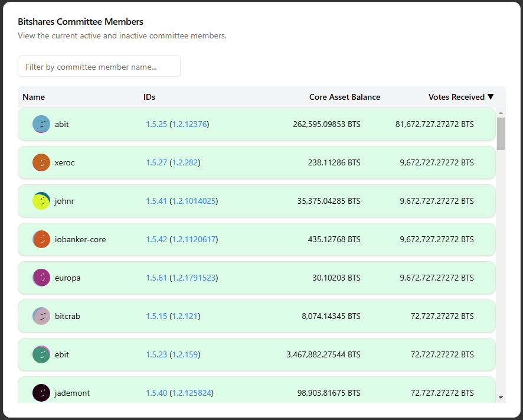
Task: Click the 'Bitshares Committee Members' heading
Action: (x=80, y=22)
